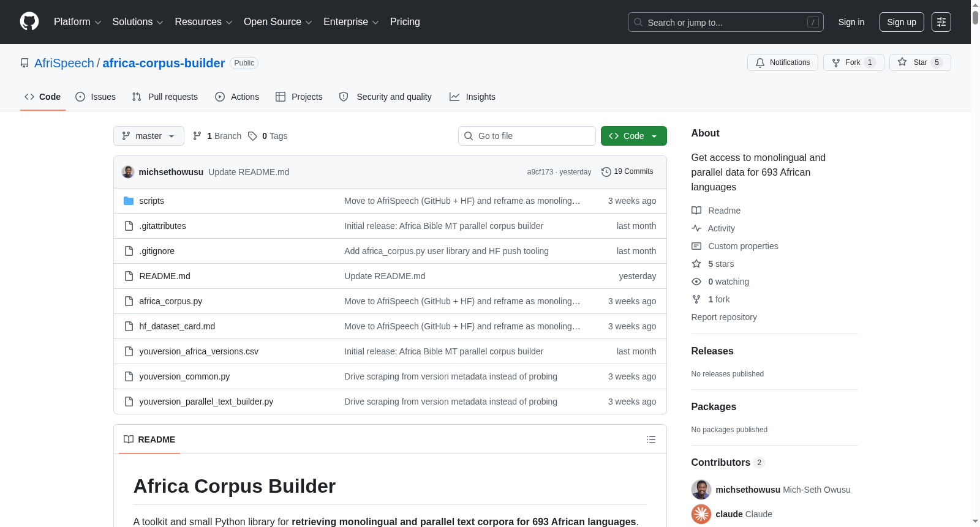Screen dimensions: 980x527
Task: Click the README.md file icon
Action: (129, 276)
